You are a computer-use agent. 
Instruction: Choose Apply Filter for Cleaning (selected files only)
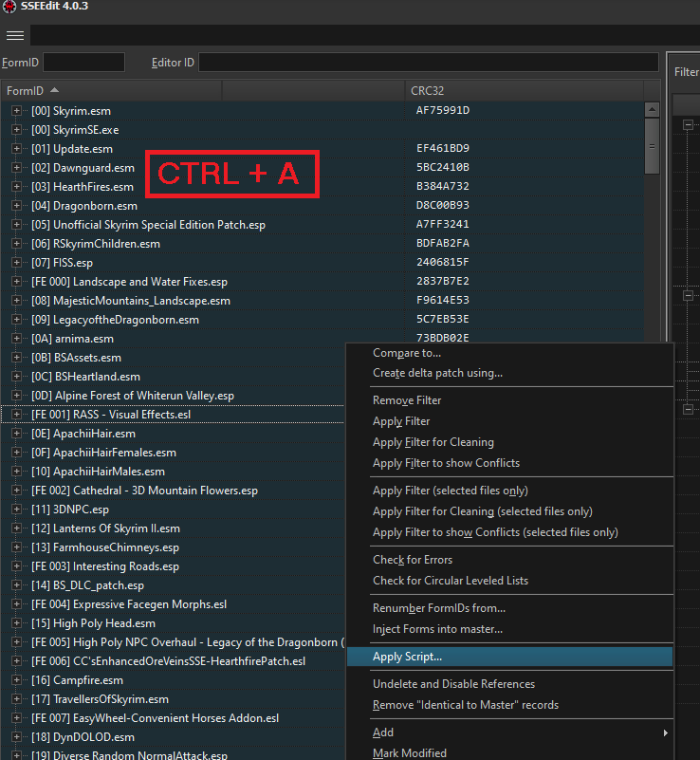tap(510, 511)
